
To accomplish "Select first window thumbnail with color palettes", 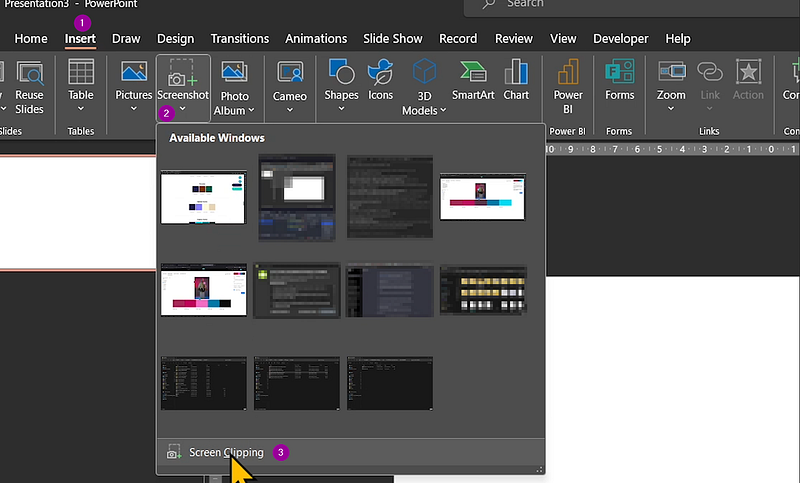I will point(204,197).
